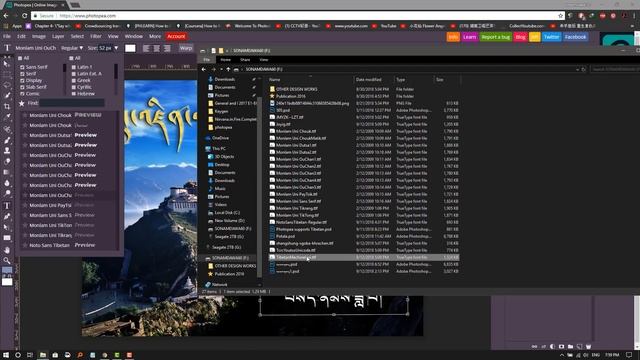Select the Move tool in Photopea toolbar

(7, 64)
